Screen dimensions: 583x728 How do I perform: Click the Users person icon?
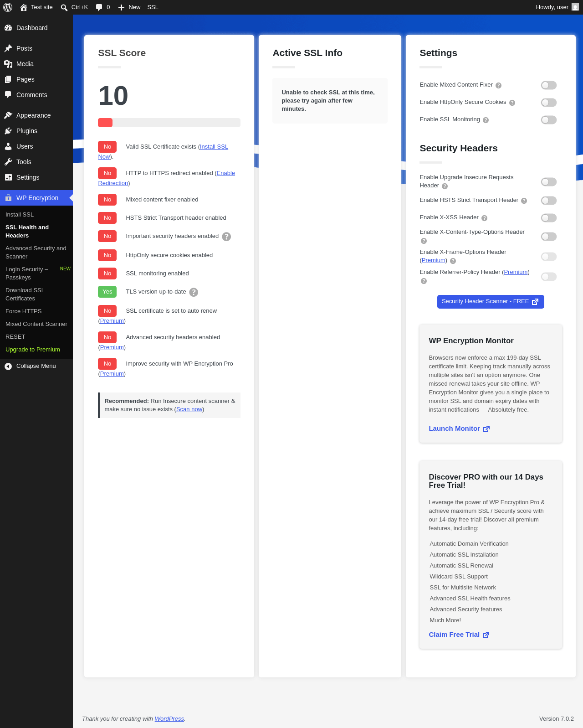pyautogui.click(x=8, y=146)
